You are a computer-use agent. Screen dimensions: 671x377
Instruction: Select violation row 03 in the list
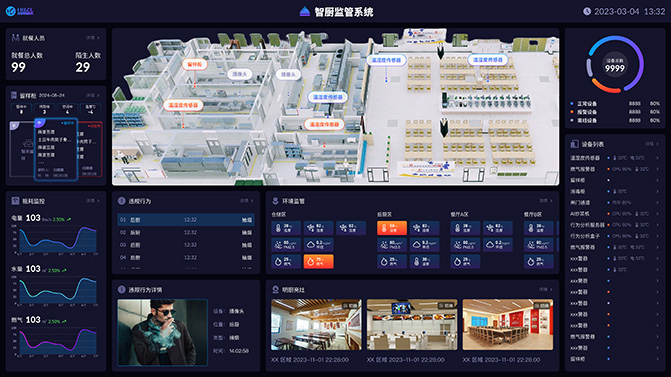click(x=186, y=245)
